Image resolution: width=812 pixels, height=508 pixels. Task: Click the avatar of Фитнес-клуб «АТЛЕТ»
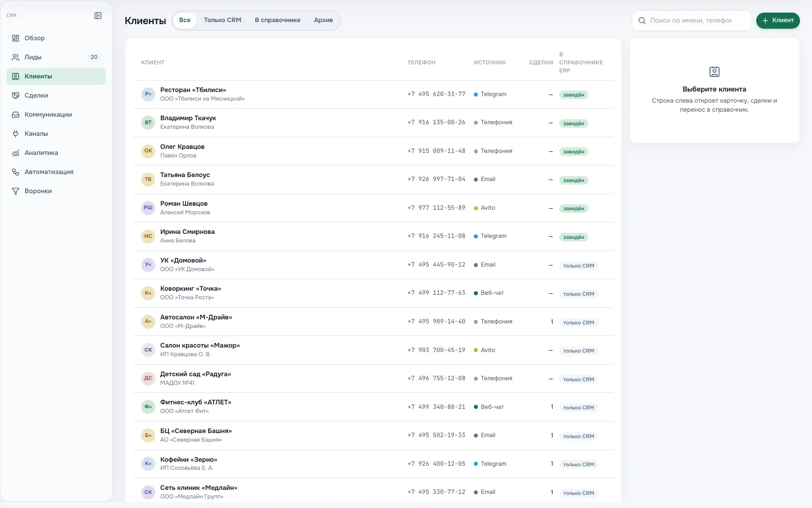(x=148, y=407)
